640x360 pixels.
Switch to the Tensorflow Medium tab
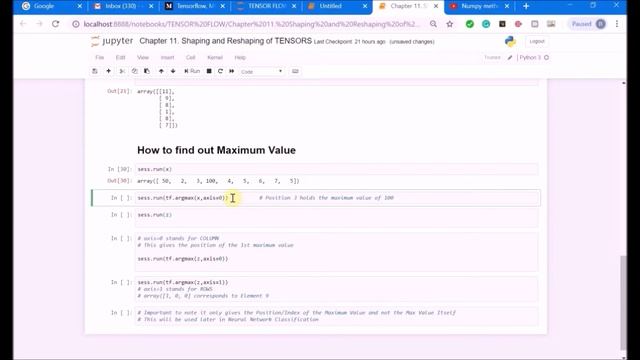point(194,6)
